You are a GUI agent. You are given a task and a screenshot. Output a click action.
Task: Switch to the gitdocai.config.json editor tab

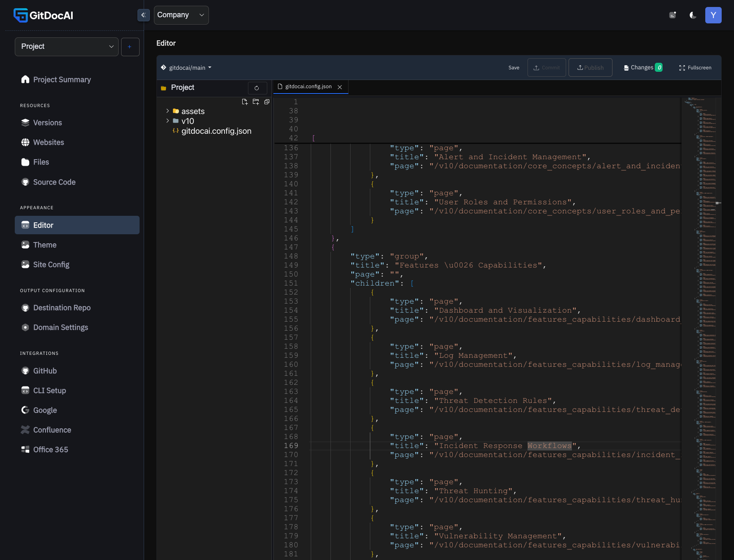click(x=308, y=87)
